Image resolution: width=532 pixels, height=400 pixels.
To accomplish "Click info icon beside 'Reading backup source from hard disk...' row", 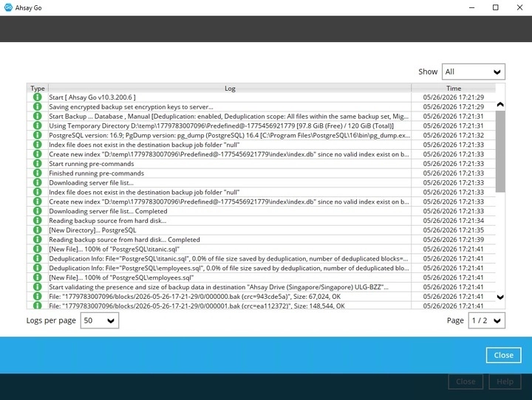I will tap(38, 221).
